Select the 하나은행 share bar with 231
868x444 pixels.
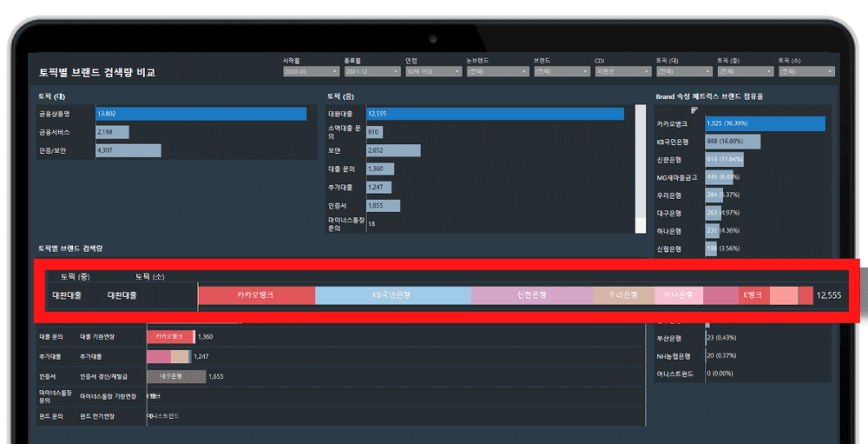(713, 230)
